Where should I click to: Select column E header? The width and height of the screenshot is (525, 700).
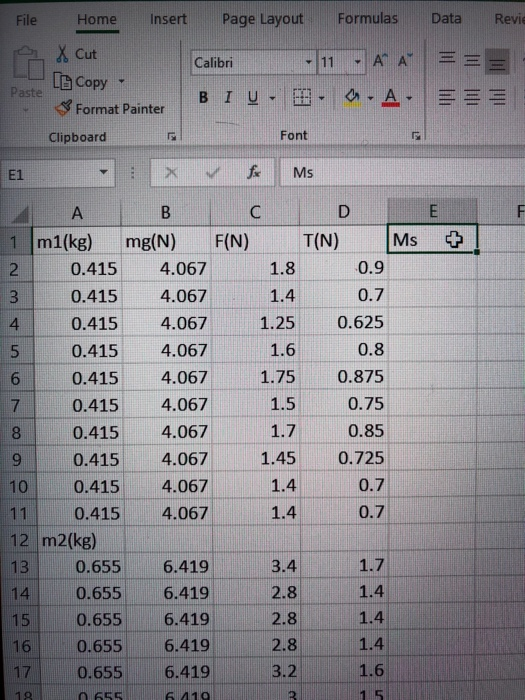[433, 211]
